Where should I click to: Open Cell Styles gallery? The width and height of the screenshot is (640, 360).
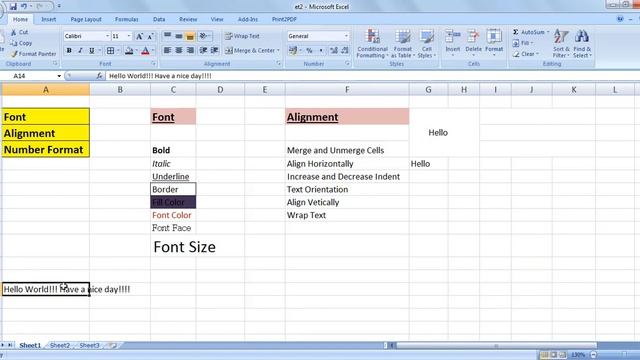pyautogui.click(x=427, y=44)
